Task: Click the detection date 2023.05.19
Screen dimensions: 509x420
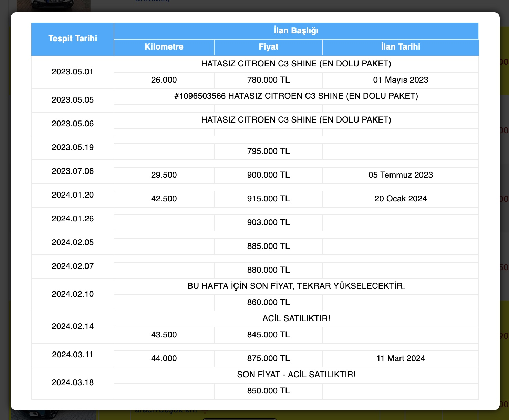Action: click(73, 147)
